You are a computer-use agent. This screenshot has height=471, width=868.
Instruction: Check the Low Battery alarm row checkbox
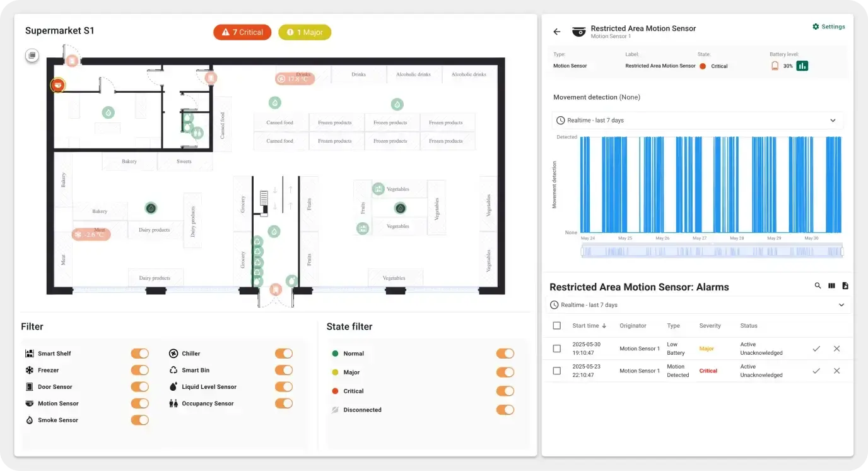click(556, 349)
